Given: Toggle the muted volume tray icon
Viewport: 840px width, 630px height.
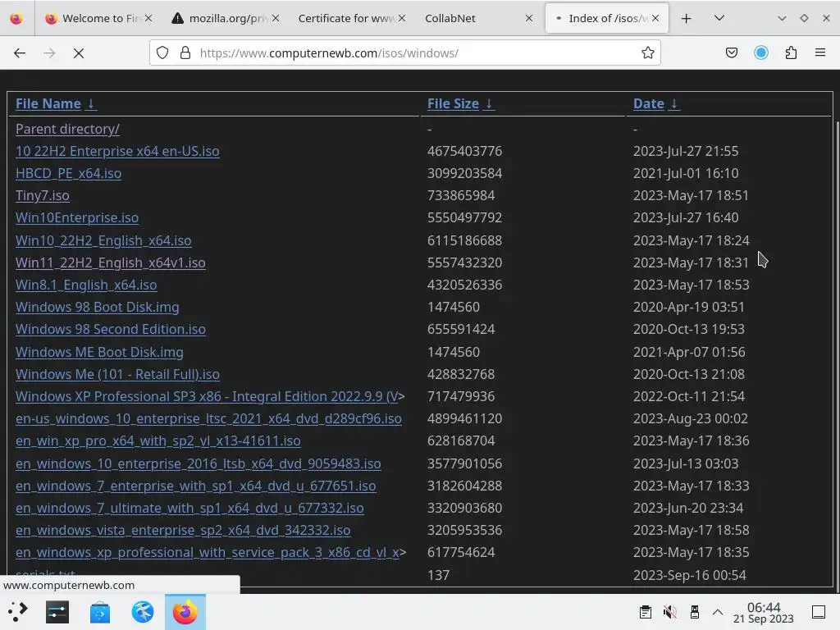Looking at the screenshot, I should (669, 612).
